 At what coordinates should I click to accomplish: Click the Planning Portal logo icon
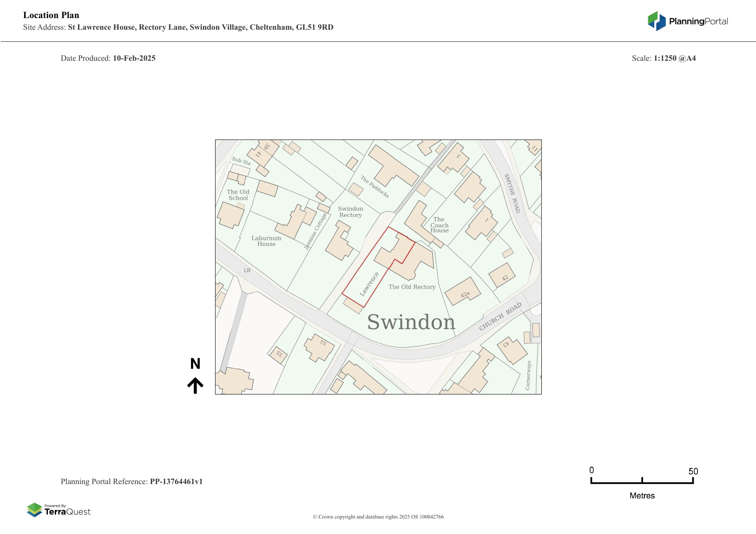pos(656,21)
